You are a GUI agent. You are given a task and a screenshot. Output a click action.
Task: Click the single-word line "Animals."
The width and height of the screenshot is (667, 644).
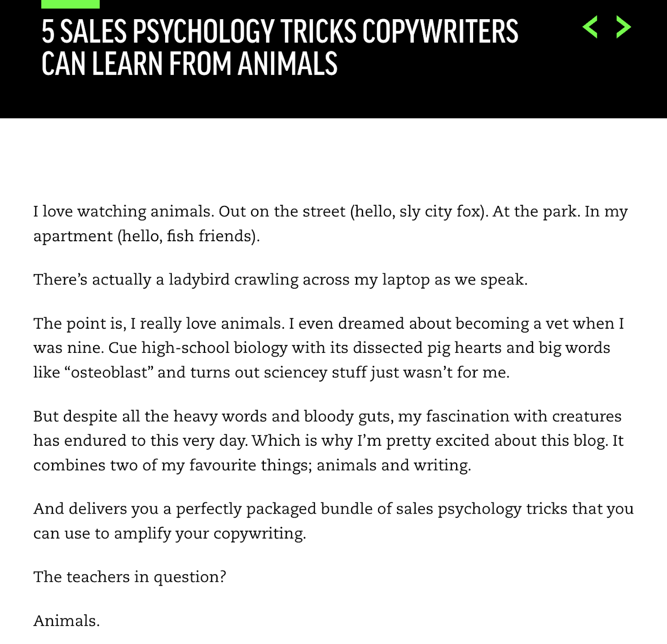click(67, 621)
